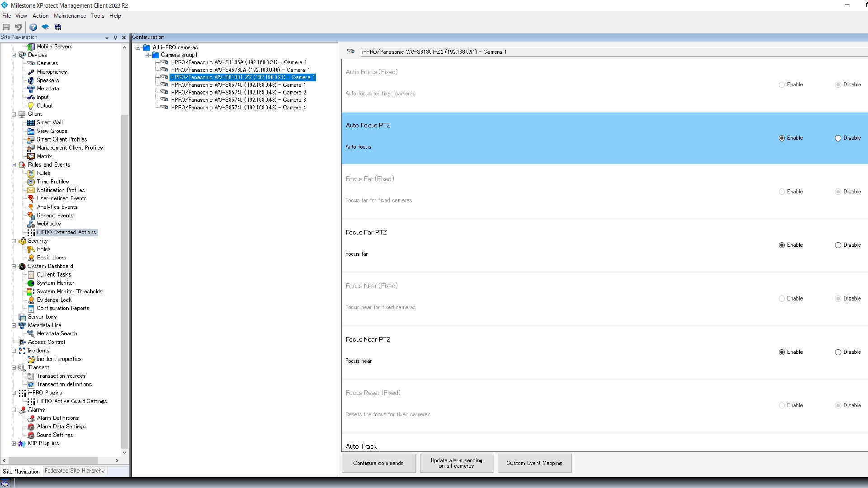Enable Focus Far PTZ radio button

point(782,245)
